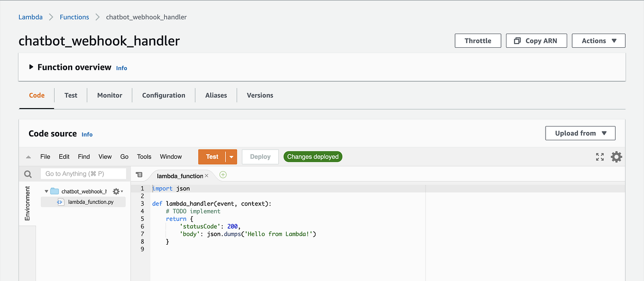This screenshot has width=644, height=281.
Task: Collapse the chatbot_webhook folder in the file tree
Action: tap(46, 191)
